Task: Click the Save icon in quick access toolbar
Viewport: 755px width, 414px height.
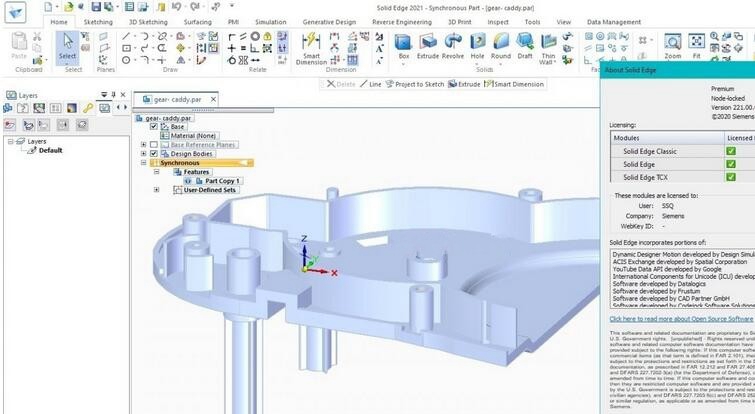Action: pos(96,7)
